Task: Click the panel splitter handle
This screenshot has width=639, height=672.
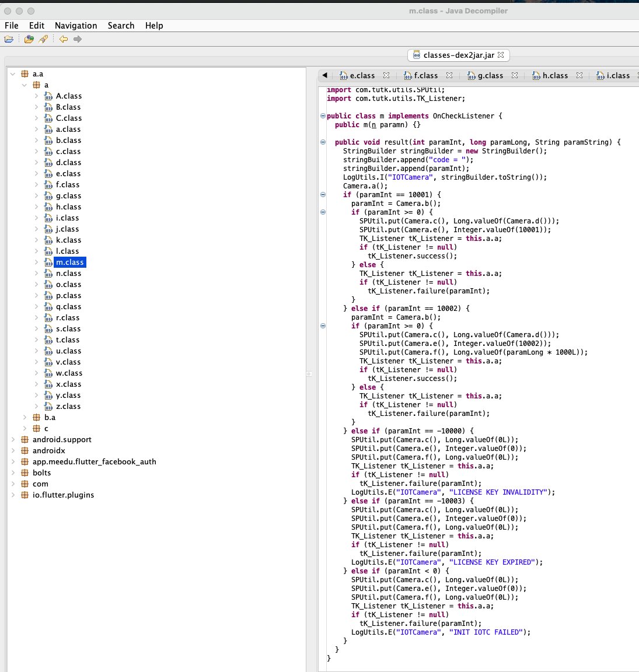Action: tap(309, 374)
